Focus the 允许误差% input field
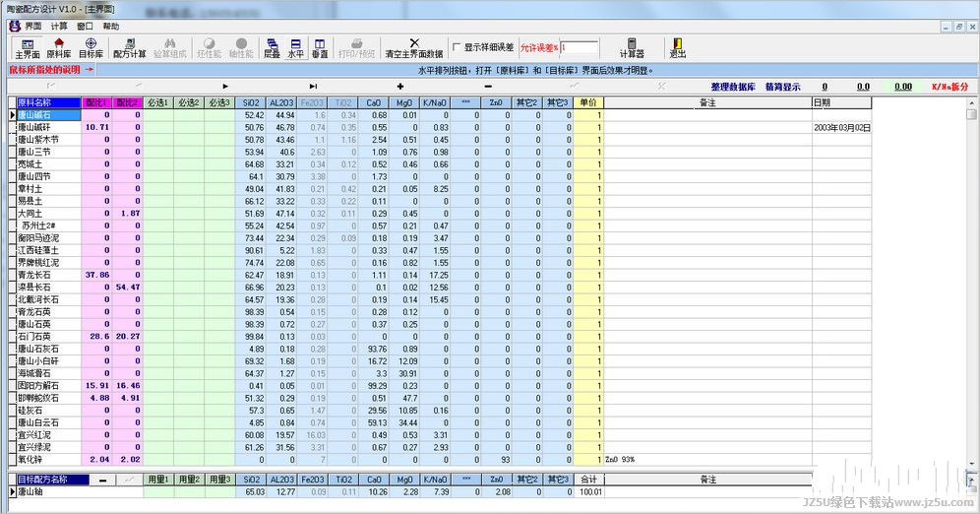Viewport: 980px width, 514px height. coord(579,47)
